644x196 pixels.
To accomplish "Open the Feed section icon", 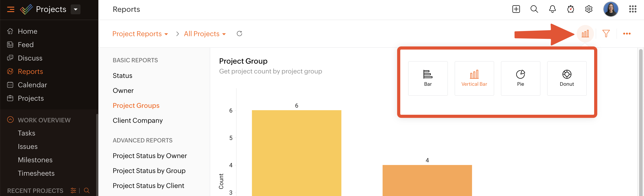I will click(x=10, y=45).
